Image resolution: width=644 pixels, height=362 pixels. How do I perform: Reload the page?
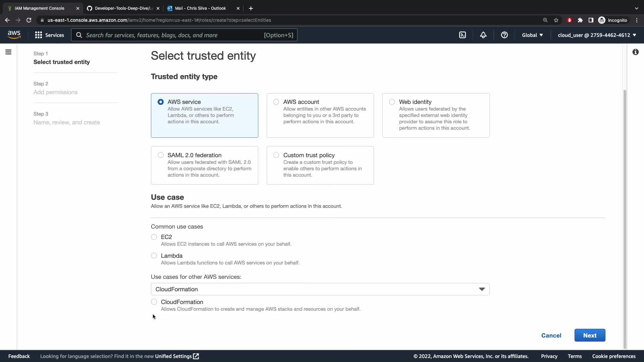pyautogui.click(x=29, y=20)
